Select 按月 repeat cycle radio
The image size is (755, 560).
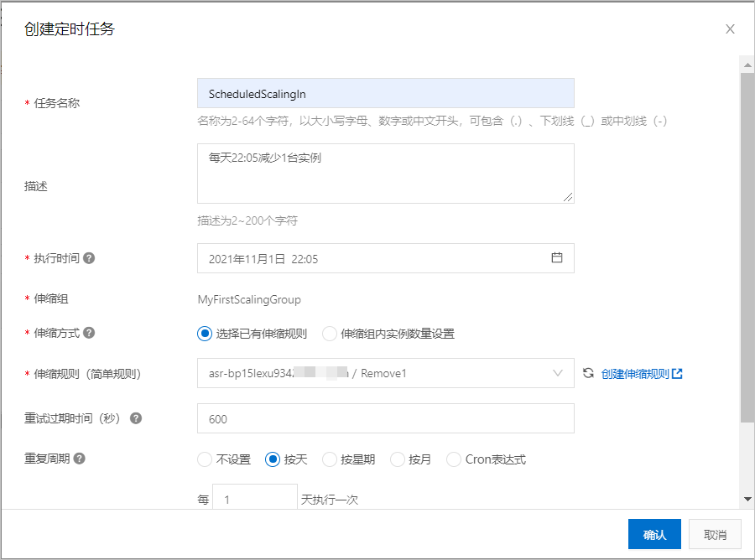398,459
